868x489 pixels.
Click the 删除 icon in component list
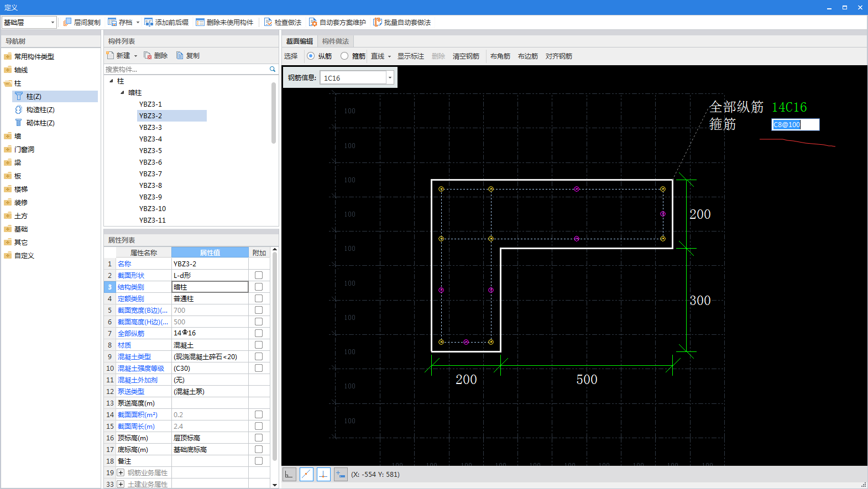pyautogui.click(x=148, y=55)
